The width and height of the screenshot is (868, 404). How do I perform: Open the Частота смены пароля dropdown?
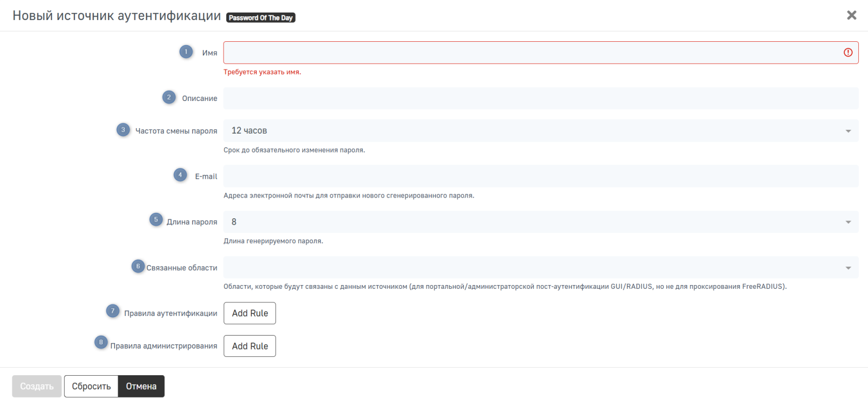pyautogui.click(x=540, y=131)
